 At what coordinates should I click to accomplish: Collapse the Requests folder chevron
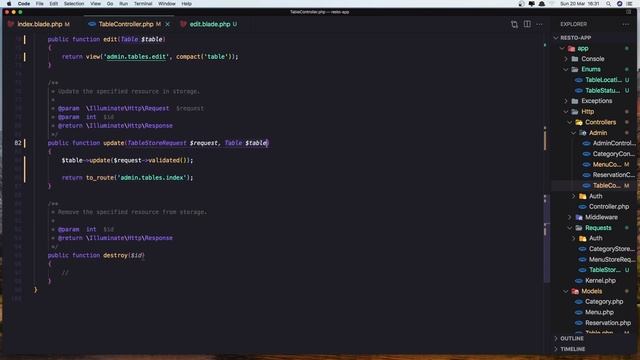(x=570, y=228)
